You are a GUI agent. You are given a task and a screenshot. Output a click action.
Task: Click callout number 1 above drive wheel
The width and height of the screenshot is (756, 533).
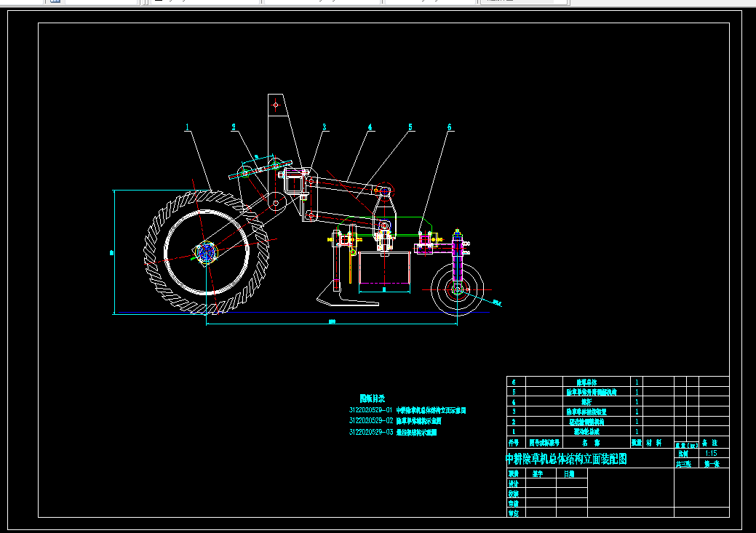pyautogui.click(x=188, y=127)
